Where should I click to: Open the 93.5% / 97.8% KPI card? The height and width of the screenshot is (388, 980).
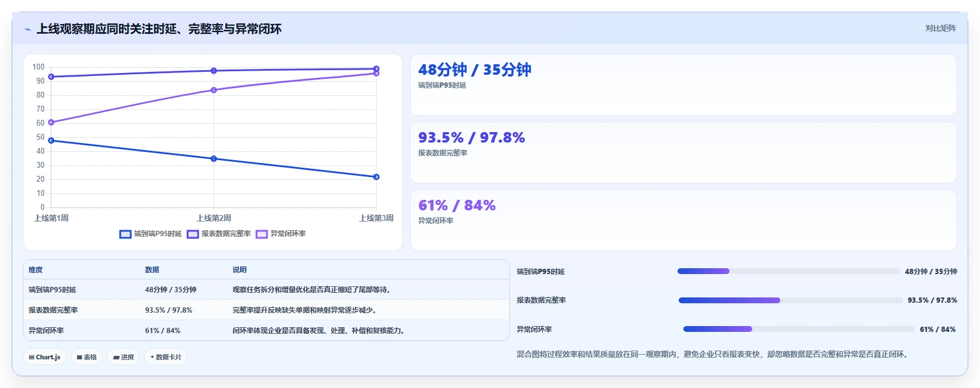coord(683,153)
